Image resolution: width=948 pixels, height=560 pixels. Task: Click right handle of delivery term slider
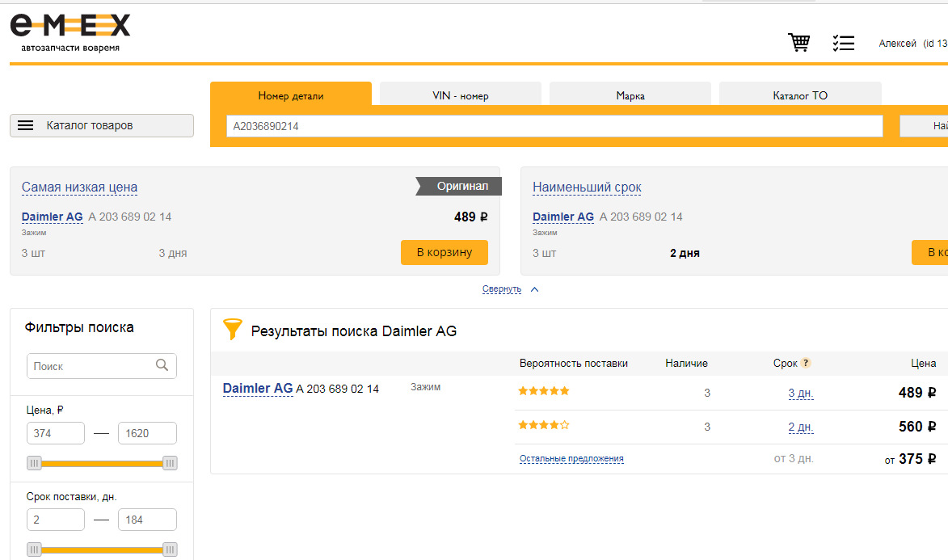(x=170, y=549)
